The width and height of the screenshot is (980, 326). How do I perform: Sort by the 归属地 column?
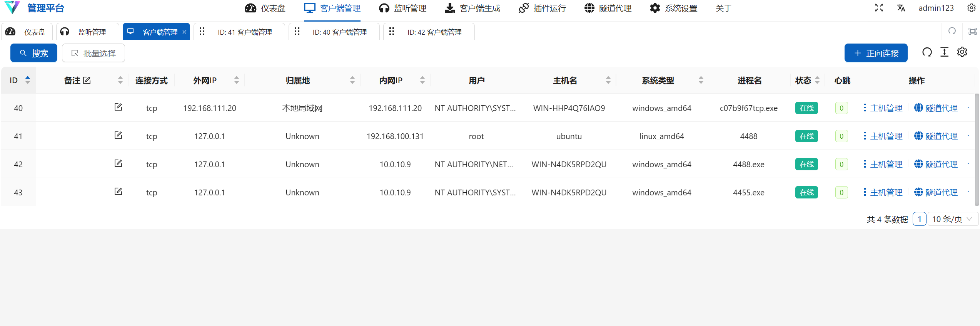[352, 80]
